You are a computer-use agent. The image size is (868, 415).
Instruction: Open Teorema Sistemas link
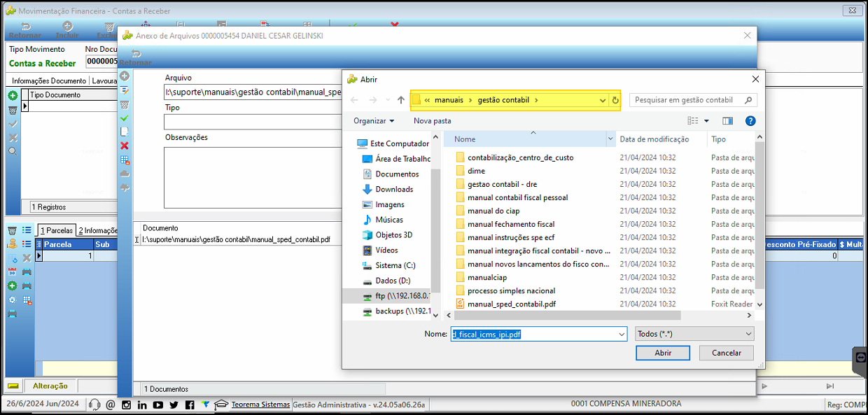(260, 405)
